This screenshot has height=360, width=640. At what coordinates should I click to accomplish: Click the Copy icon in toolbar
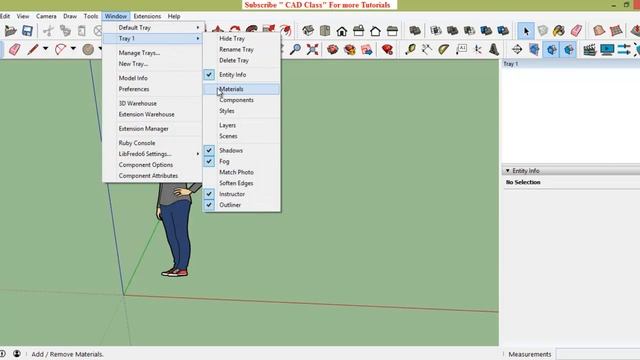(x=65, y=31)
